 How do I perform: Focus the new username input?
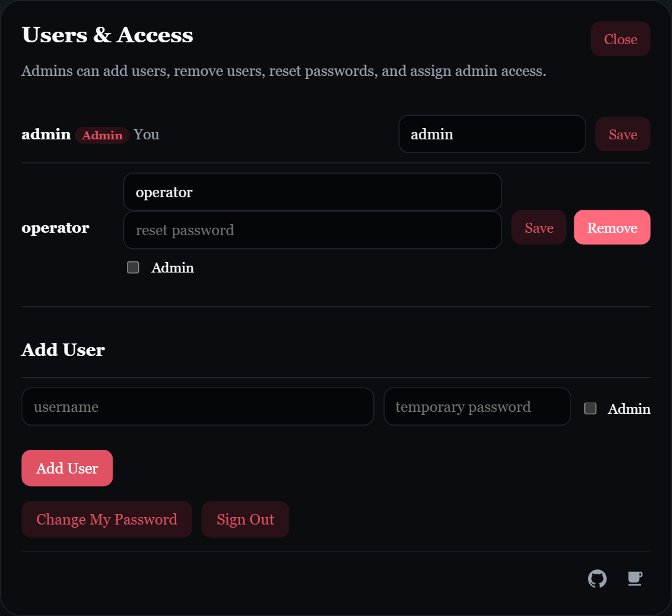(x=198, y=407)
